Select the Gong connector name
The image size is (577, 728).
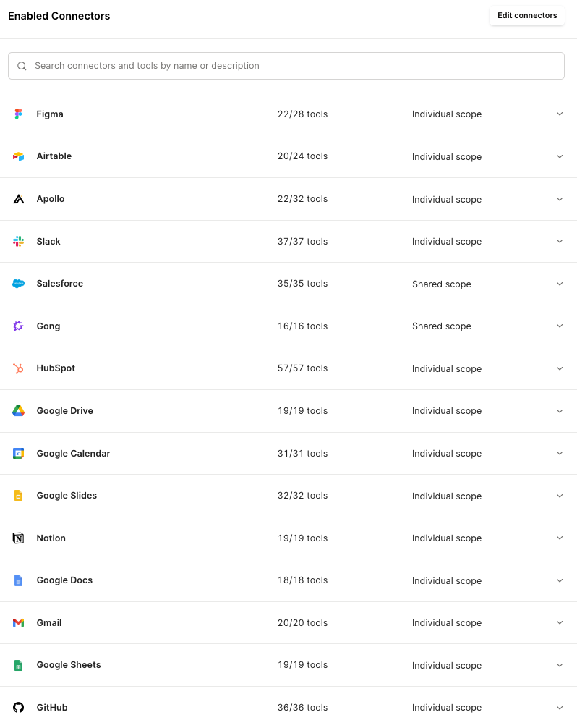point(48,326)
